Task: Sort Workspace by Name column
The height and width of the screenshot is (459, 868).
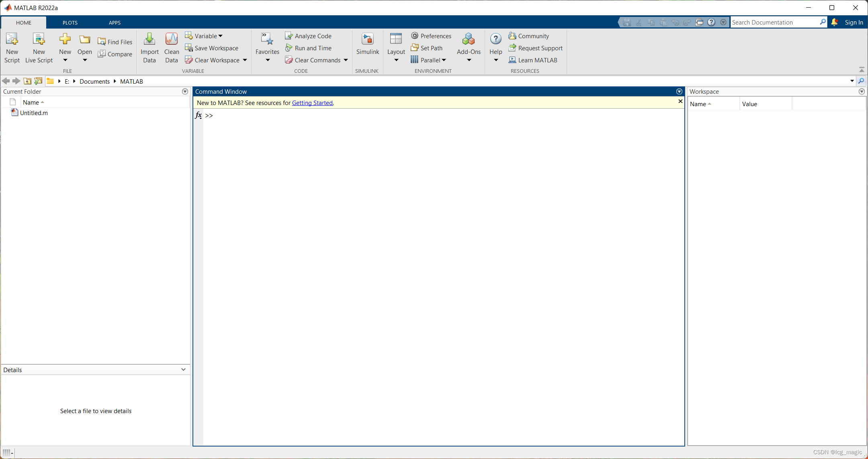Action: pyautogui.click(x=713, y=104)
